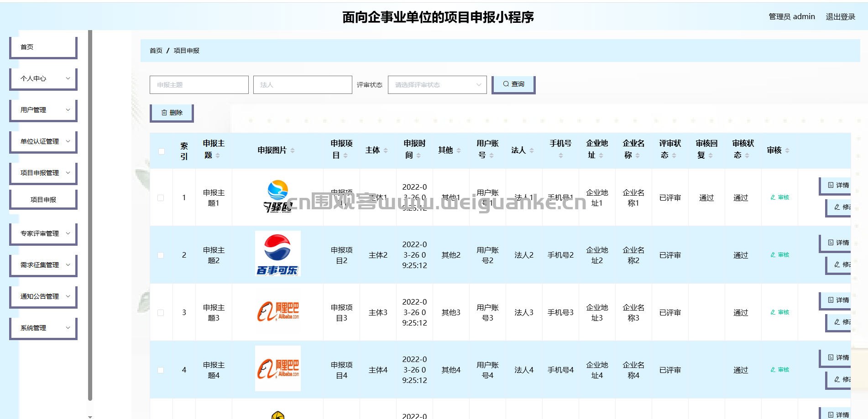Sort by 手机号 column sort icon
Screen dimensions: 868x419
561,155
